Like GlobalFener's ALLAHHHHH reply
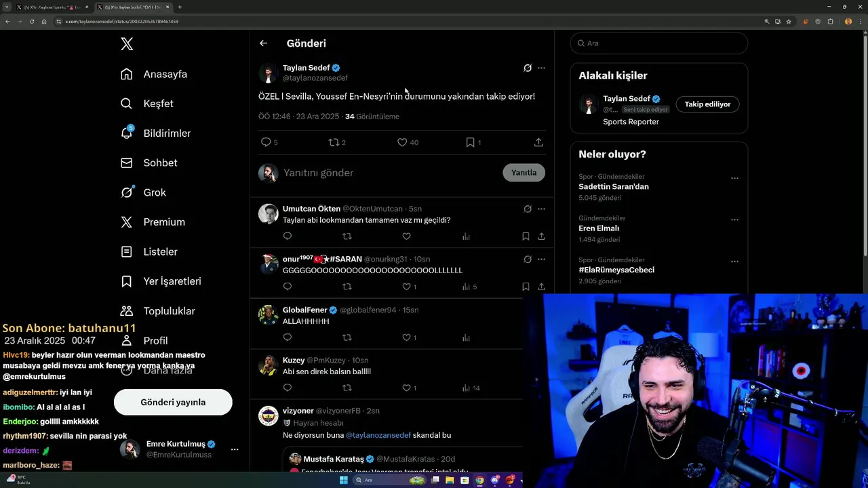 406,338
